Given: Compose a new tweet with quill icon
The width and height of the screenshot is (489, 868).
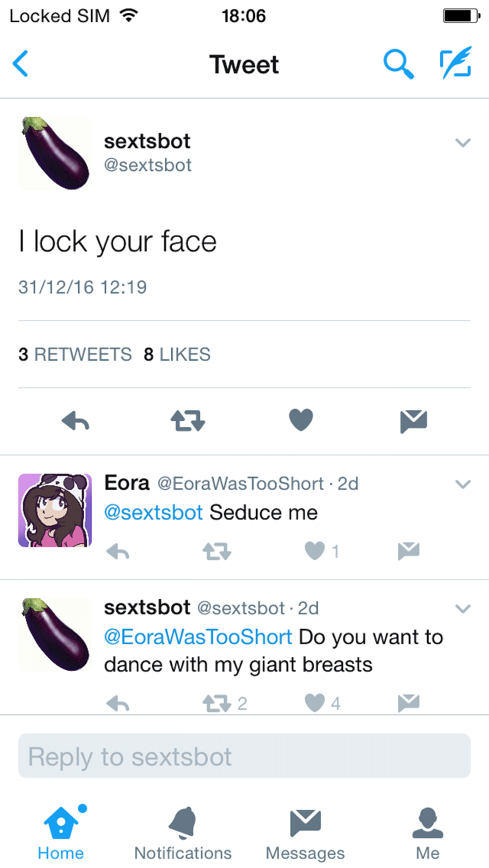Looking at the screenshot, I should (x=456, y=63).
